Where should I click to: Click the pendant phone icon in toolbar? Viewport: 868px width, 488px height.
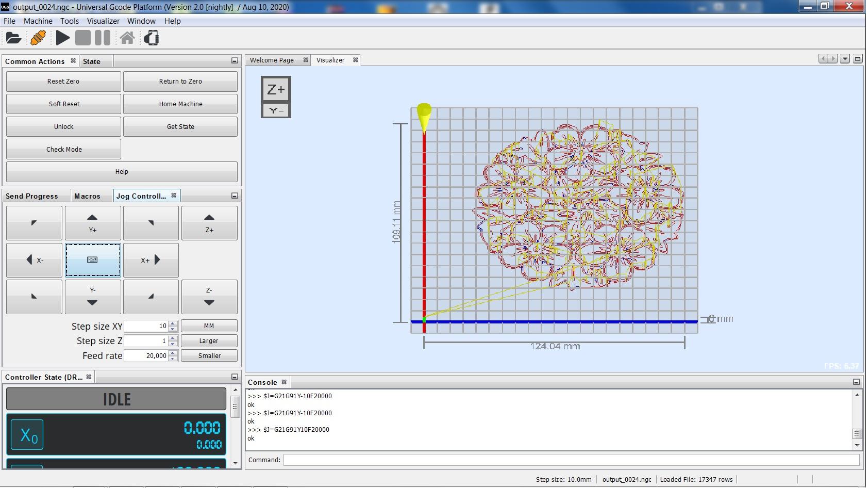click(x=152, y=38)
